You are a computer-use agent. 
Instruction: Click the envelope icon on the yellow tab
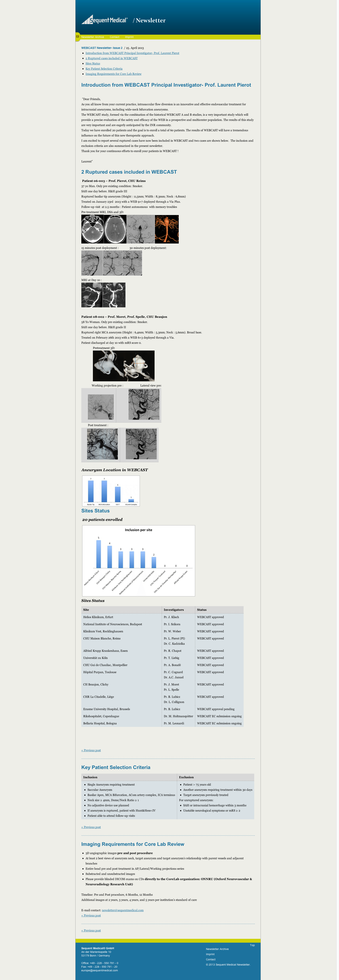[77, 37]
